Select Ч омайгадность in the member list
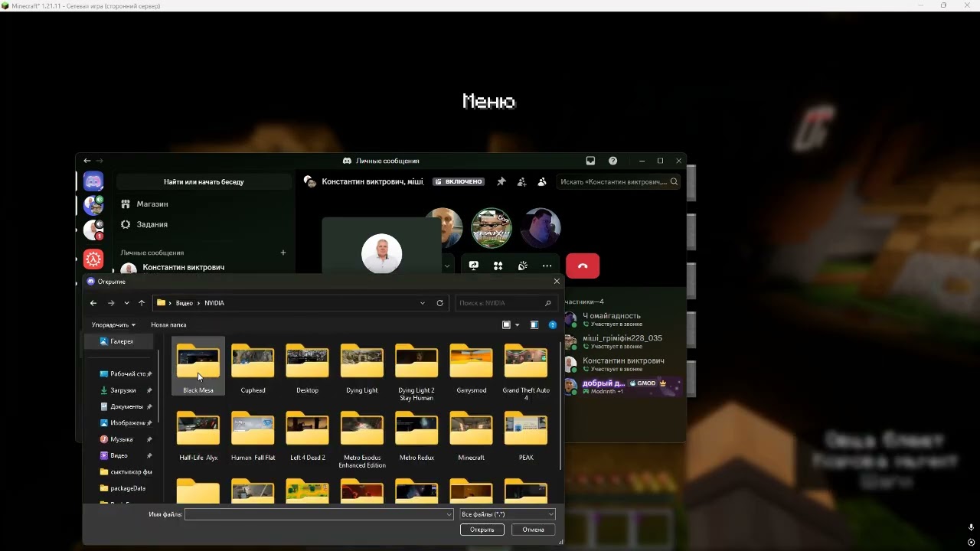This screenshot has height=551, width=980. click(623, 319)
